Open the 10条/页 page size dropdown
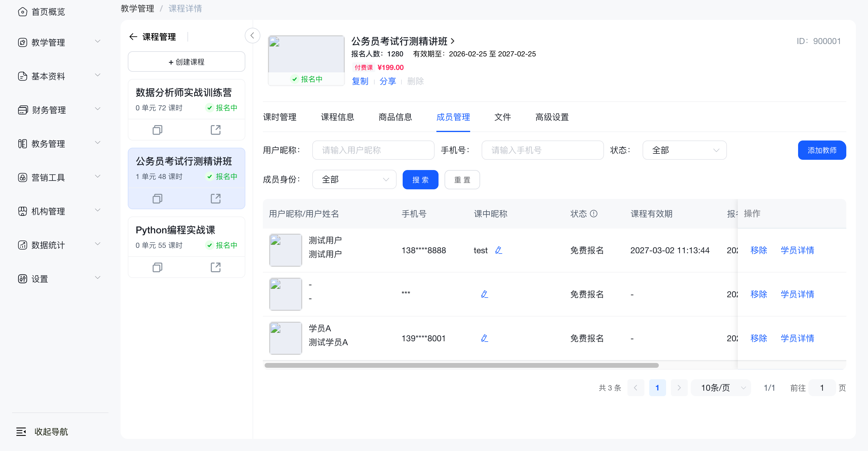 coord(721,388)
